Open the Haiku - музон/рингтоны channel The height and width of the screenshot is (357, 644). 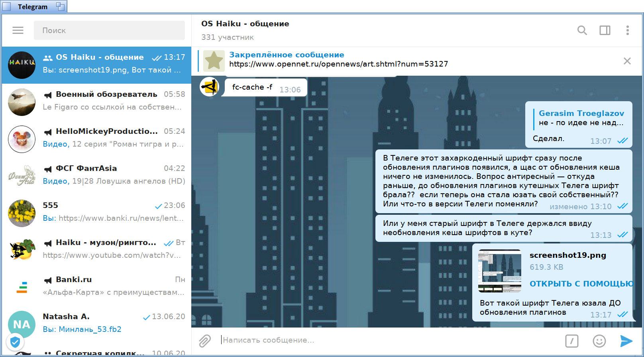[x=96, y=250]
